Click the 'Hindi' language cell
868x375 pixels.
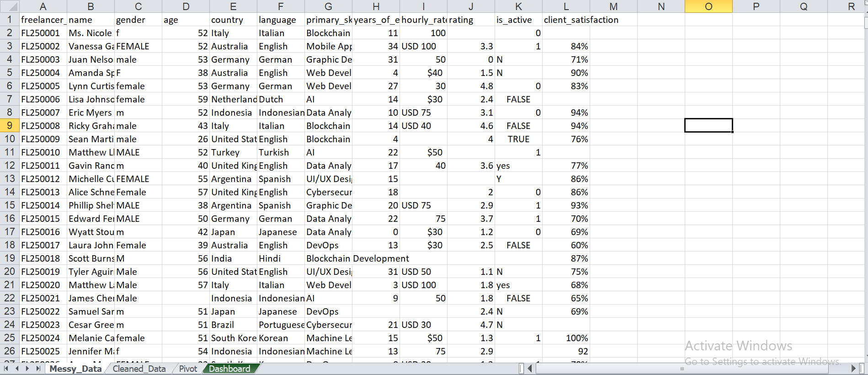pos(281,258)
